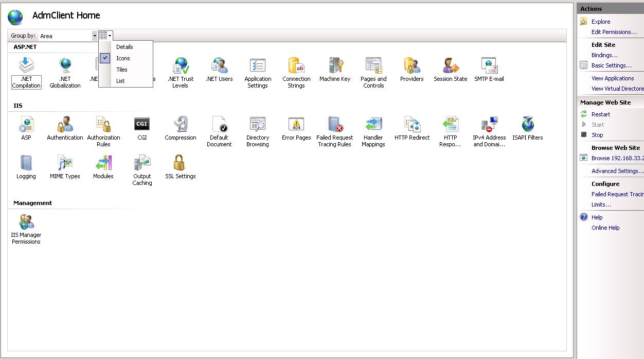Click Explore in the Actions pane

click(601, 22)
